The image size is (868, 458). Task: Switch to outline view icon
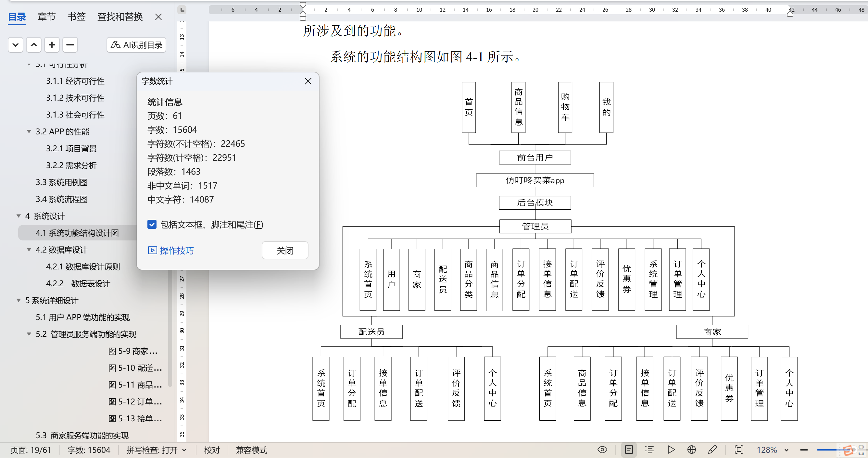click(x=649, y=450)
